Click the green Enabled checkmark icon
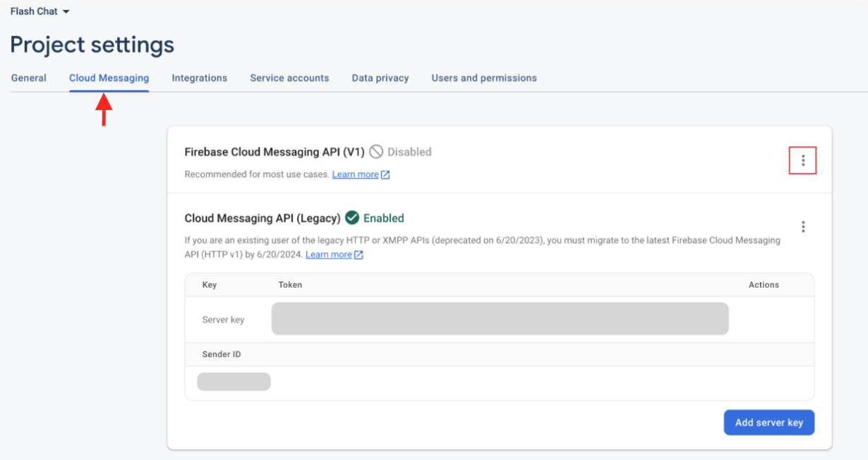 [x=352, y=218]
